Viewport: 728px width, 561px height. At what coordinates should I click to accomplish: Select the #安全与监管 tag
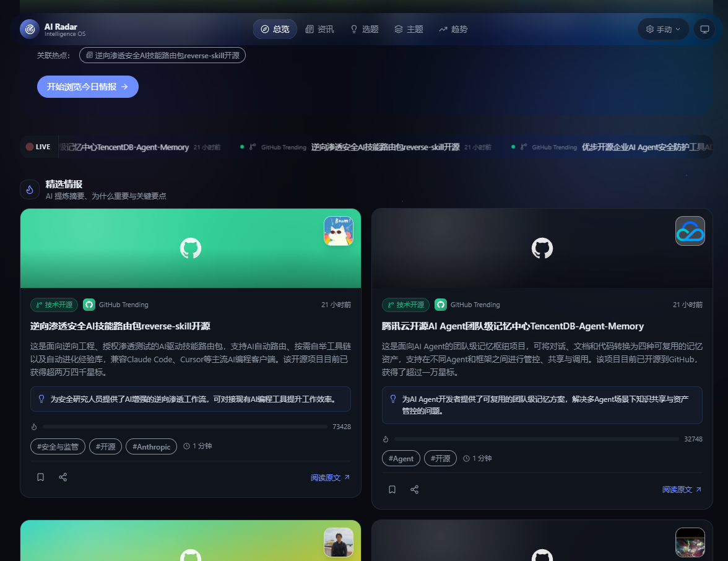(58, 446)
